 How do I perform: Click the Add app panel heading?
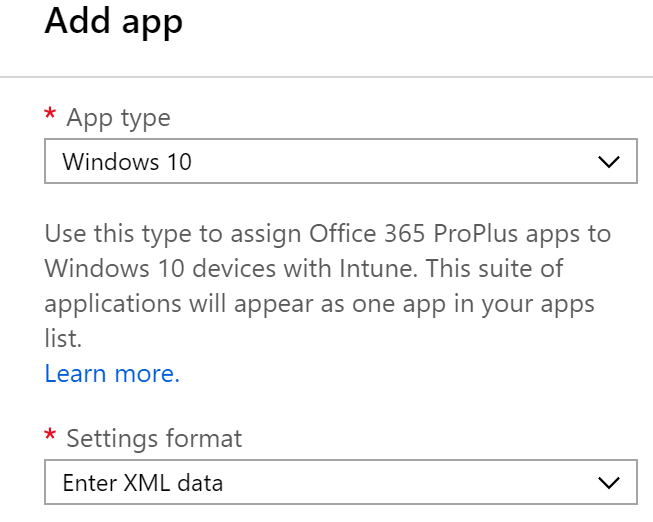tap(114, 21)
